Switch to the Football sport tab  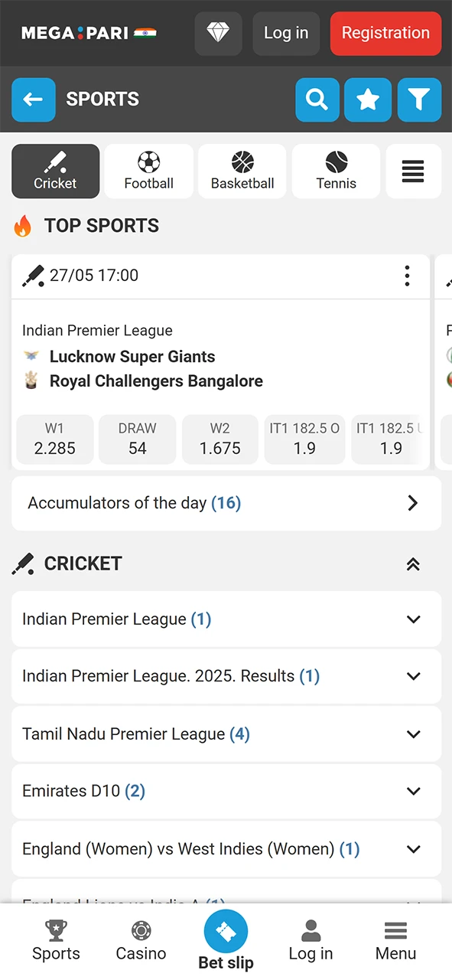[x=148, y=171]
